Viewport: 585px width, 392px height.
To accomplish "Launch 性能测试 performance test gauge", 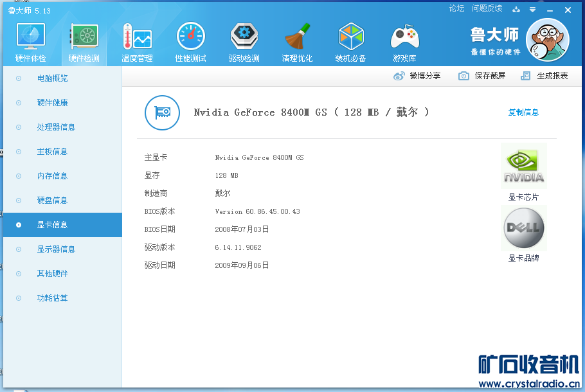I will [x=190, y=42].
